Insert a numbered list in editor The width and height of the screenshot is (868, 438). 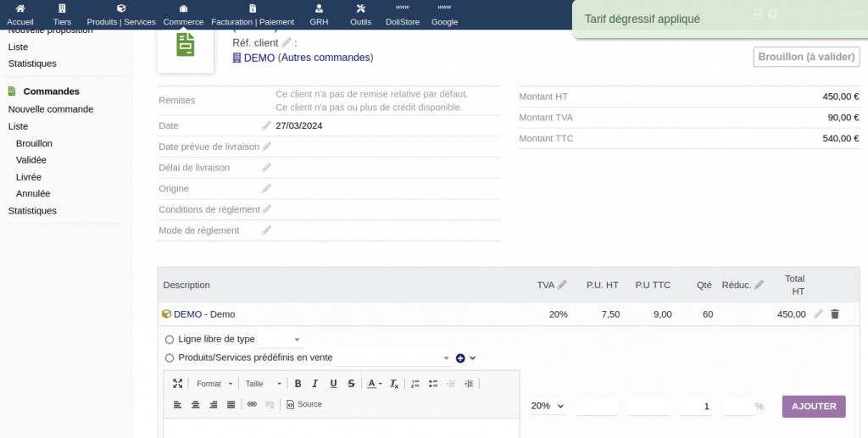[x=415, y=384]
